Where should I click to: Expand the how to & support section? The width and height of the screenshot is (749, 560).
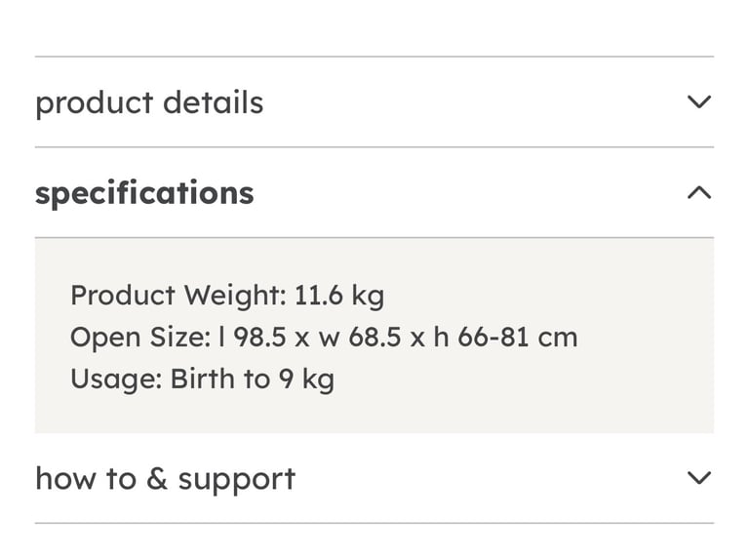pyautogui.click(x=374, y=478)
